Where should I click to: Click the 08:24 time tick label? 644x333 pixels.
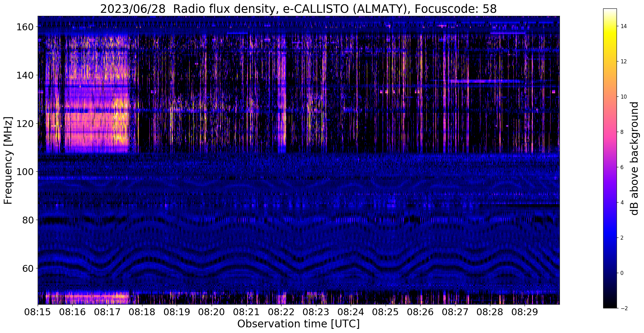pyautogui.click(x=351, y=312)
